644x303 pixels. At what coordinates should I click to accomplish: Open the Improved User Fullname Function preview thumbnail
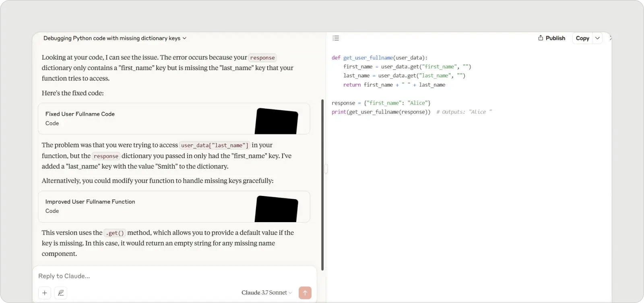277,208
